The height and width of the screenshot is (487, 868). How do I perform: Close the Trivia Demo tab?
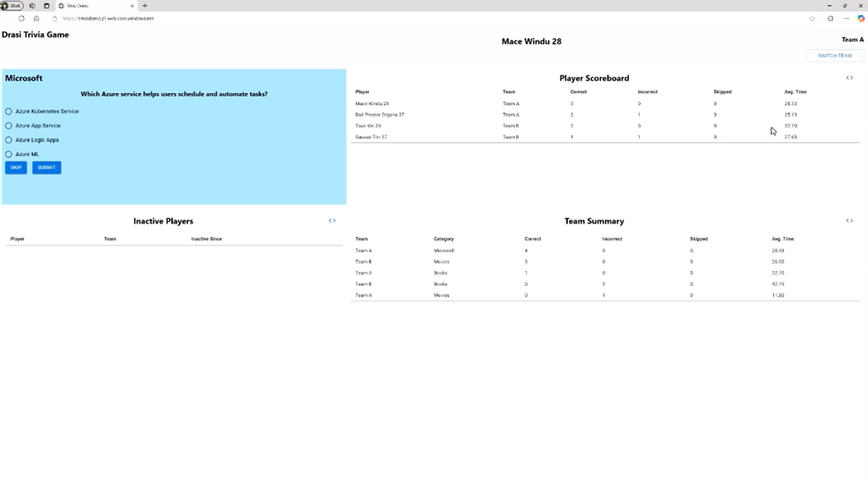pos(132,6)
